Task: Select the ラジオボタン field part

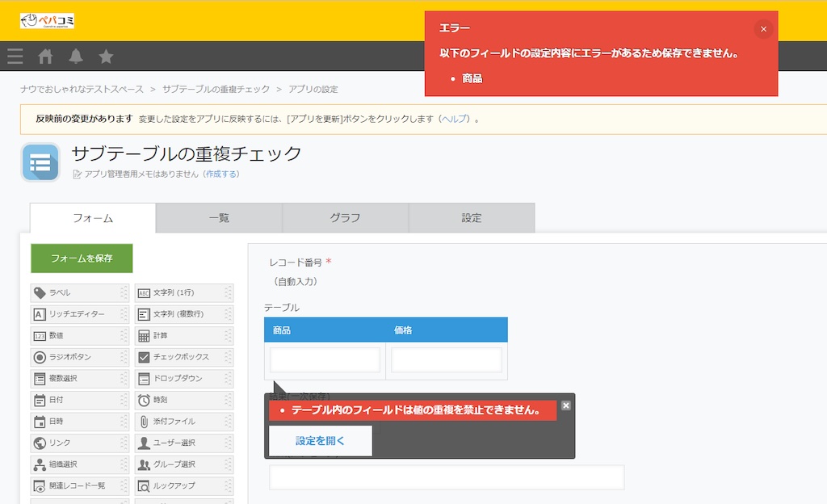Action: coord(80,357)
